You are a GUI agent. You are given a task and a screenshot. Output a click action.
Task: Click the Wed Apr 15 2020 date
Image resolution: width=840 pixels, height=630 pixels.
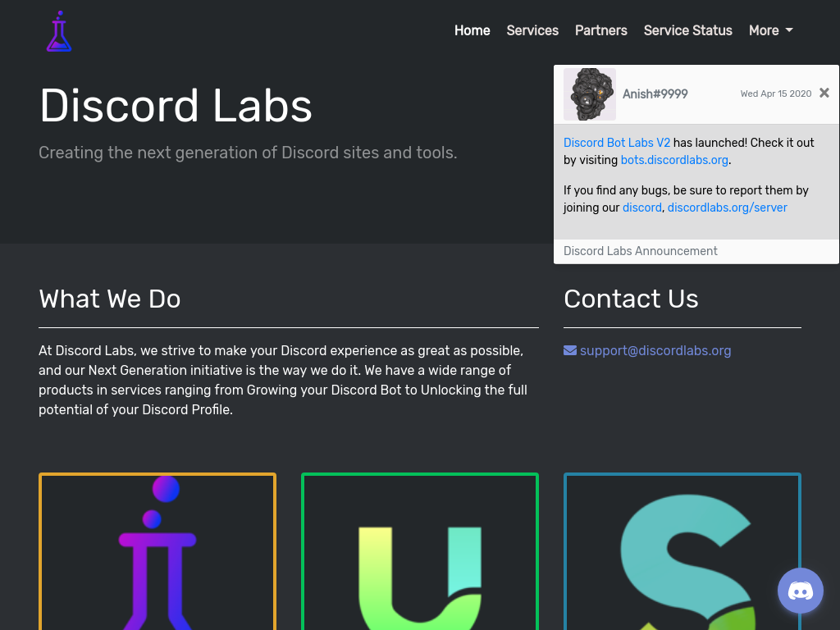tap(776, 94)
